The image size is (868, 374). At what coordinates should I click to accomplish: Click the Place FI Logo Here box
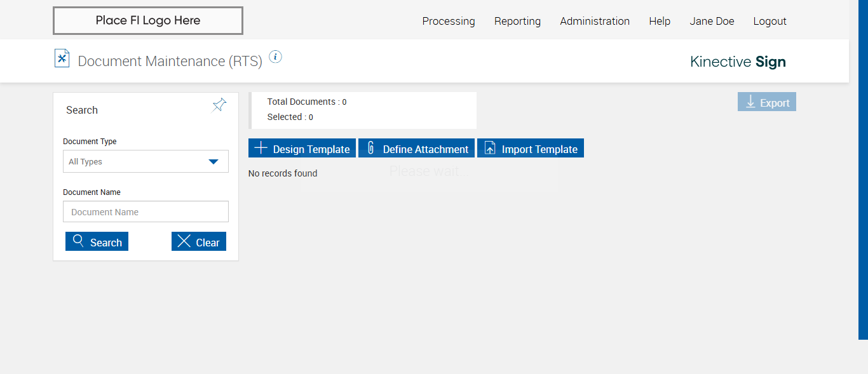pos(148,20)
